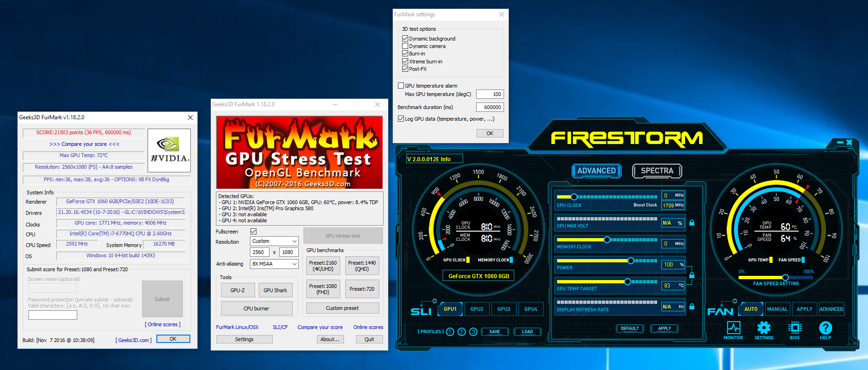
Task: Toggle Dynamic background checkbox
Action: point(405,39)
